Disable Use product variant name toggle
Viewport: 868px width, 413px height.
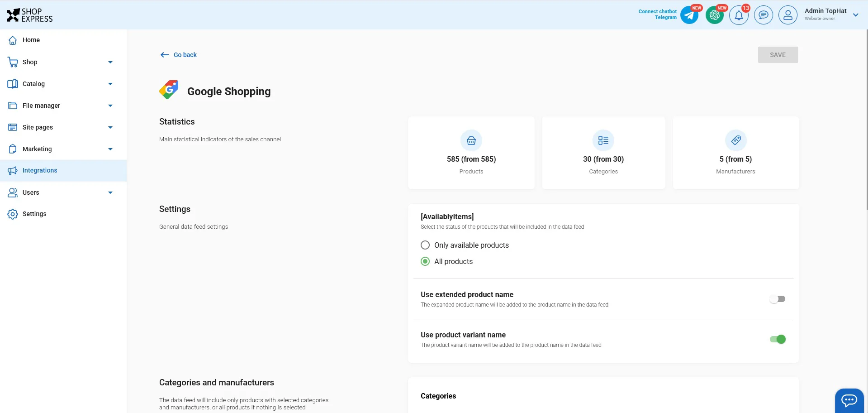tap(778, 339)
